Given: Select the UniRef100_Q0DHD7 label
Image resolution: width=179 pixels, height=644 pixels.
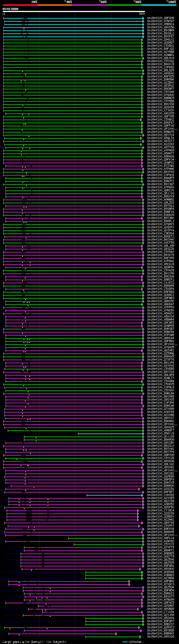Looking at the screenshot, I should [161, 43].
